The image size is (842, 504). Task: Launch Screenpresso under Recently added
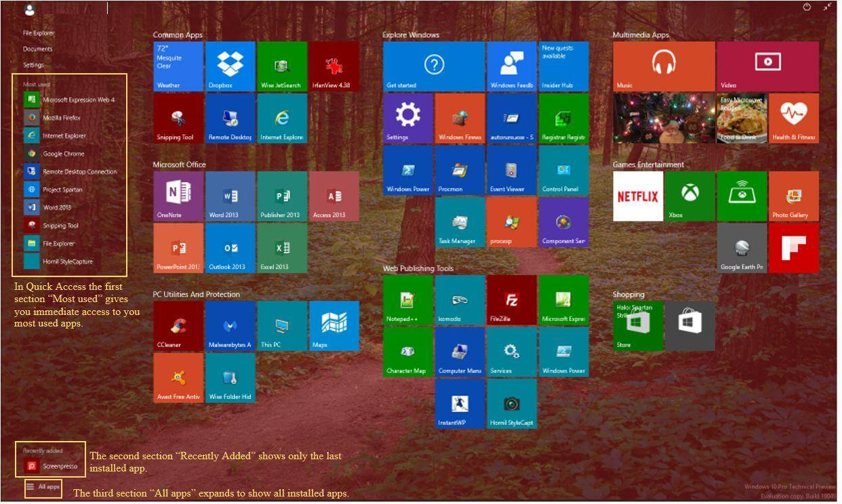pos(51,466)
